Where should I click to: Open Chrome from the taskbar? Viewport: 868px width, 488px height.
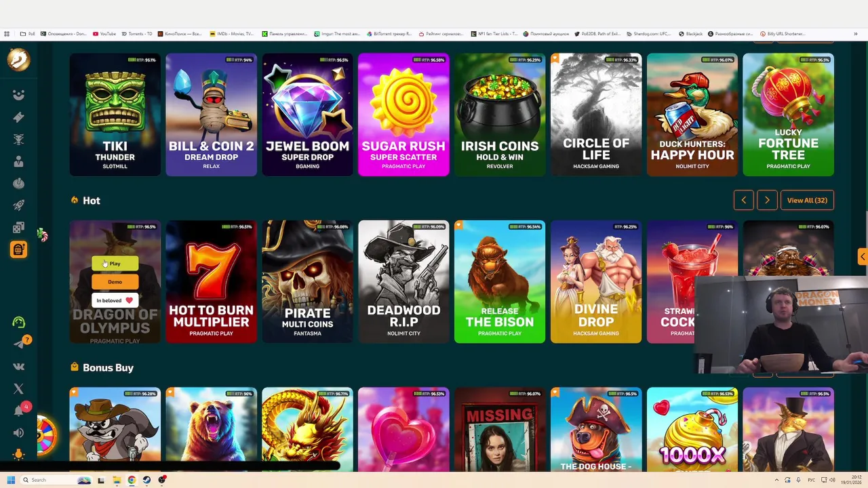(132, 480)
